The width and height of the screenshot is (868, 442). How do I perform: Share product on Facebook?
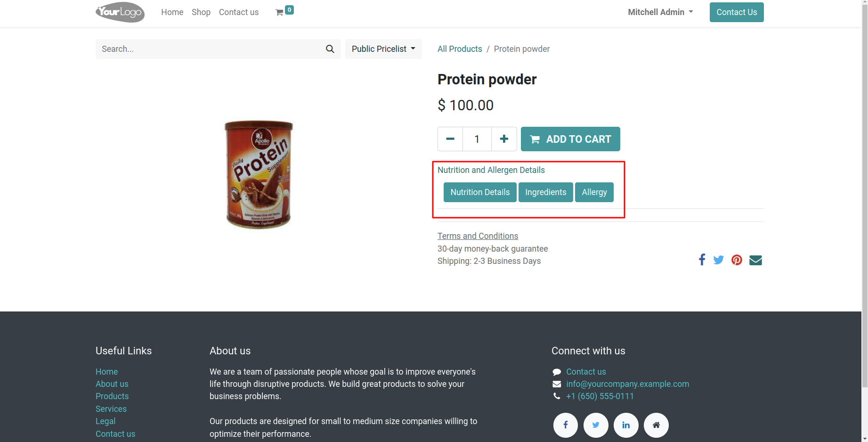coord(702,260)
